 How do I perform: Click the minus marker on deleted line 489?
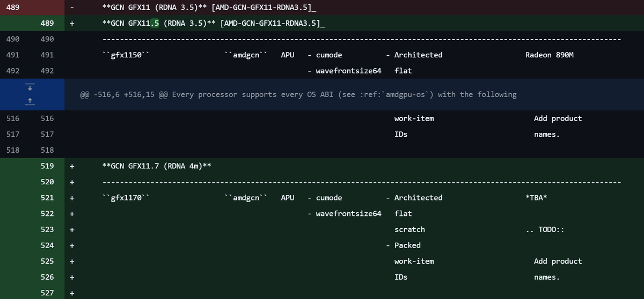point(72,8)
